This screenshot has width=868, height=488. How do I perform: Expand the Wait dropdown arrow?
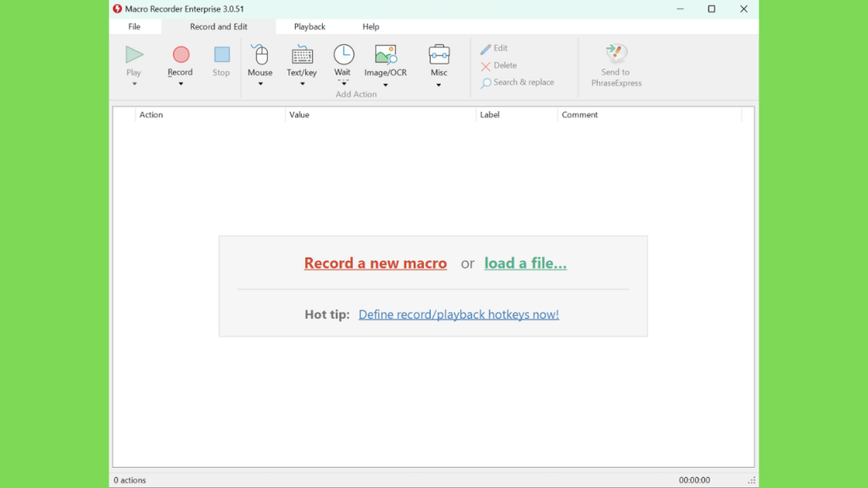(x=344, y=84)
